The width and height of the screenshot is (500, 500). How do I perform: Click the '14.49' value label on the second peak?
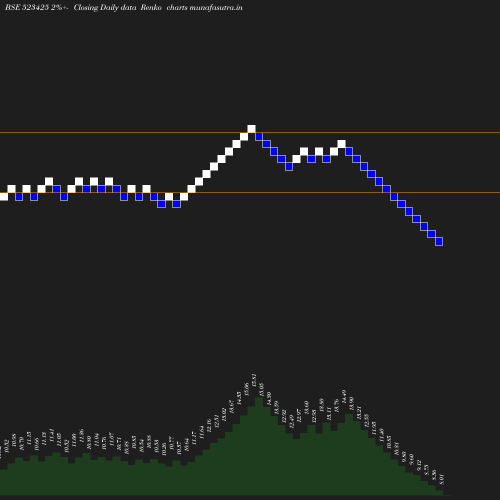(x=344, y=396)
